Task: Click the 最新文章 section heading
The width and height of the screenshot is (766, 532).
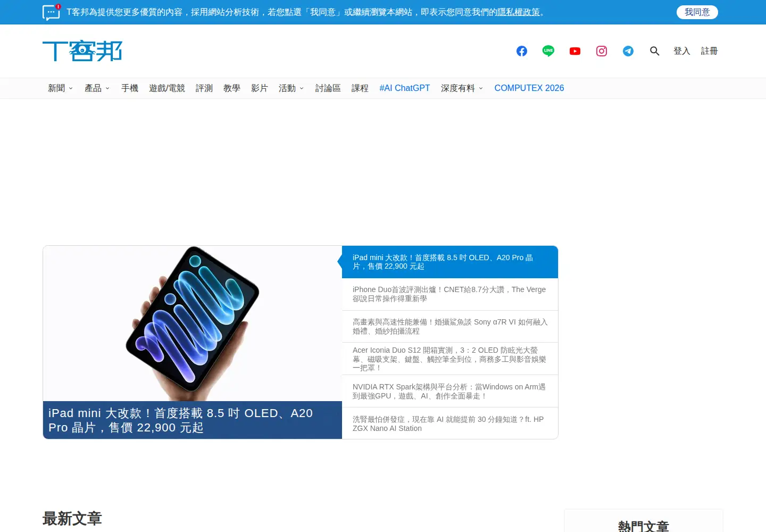Action: tap(72, 519)
